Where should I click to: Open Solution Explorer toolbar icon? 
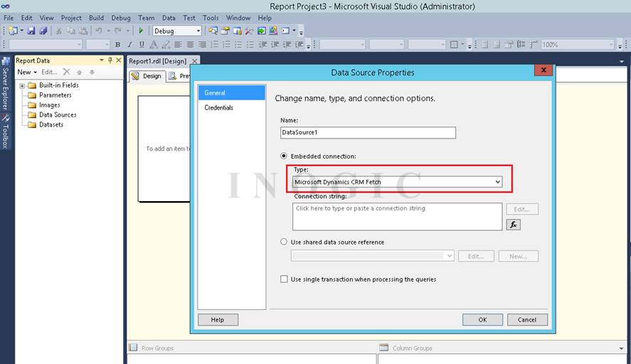pos(213,31)
